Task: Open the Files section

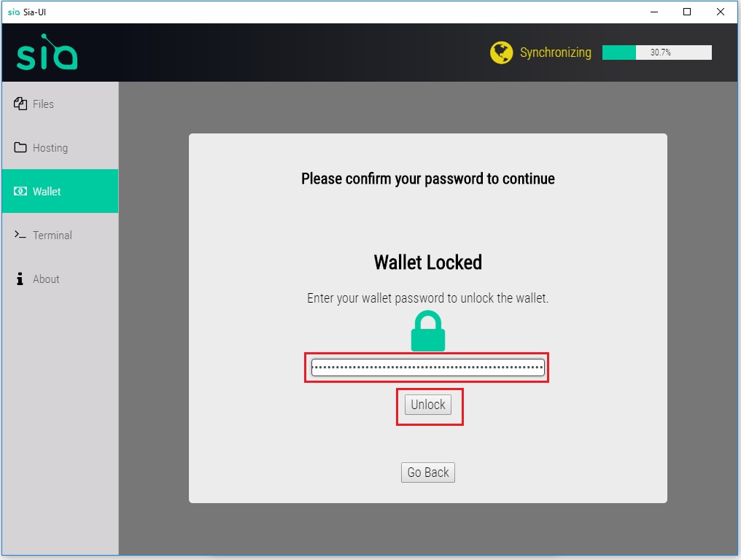Action: [x=60, y=104]
